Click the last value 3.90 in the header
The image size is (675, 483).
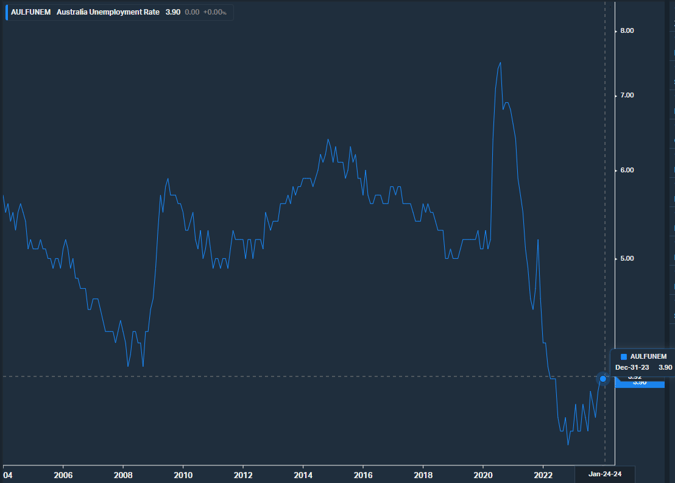(172, 12)
